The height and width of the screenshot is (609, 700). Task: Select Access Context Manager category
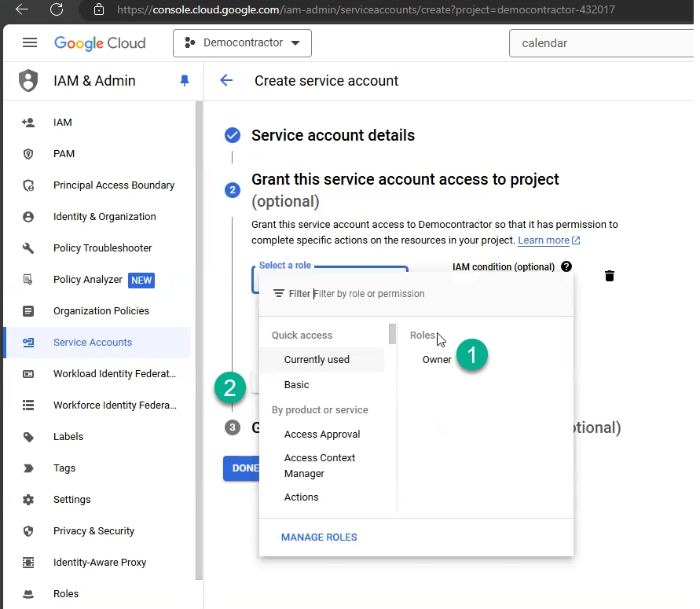point(321,466)
